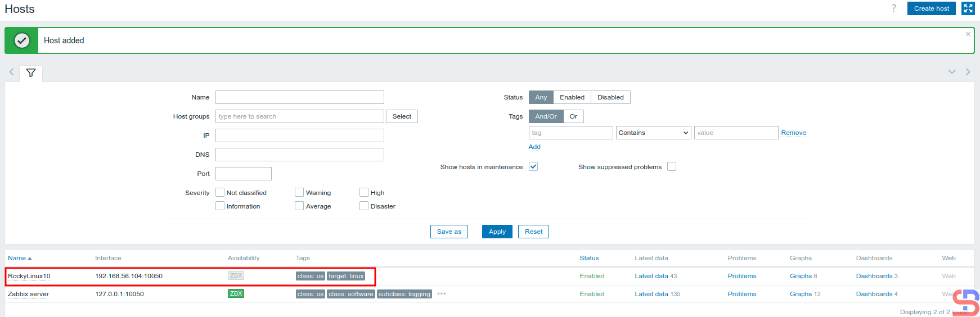The height and width of the screenshot is (317, 980).
Task: Close the Host added notification
Action: tap(968, 34)
